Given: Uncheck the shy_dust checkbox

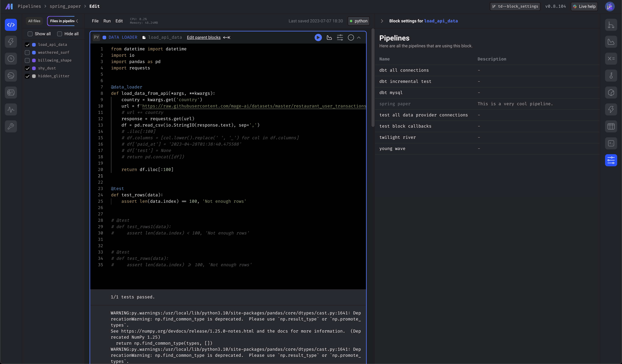Looking at the screenshot, I should [27, 68].
